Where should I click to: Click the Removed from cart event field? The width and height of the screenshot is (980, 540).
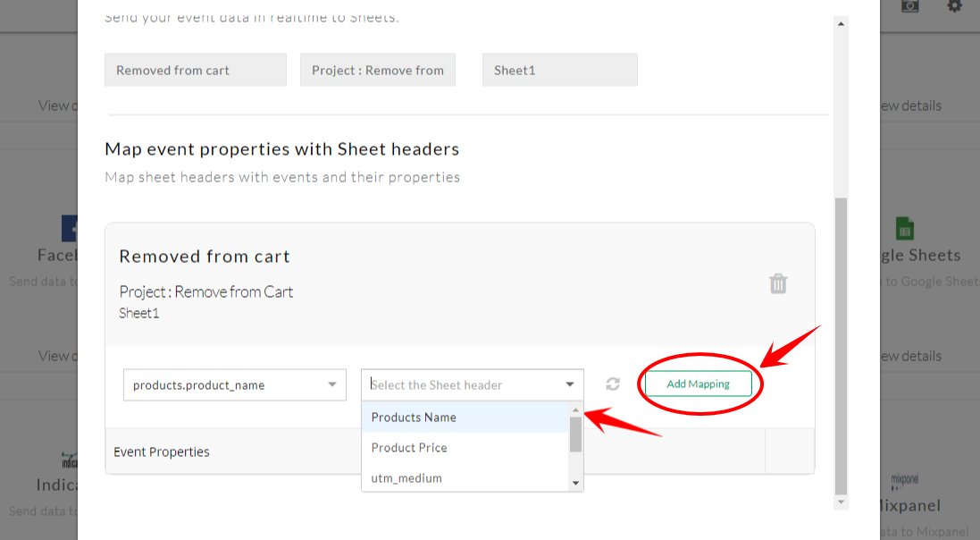(195, 70)
